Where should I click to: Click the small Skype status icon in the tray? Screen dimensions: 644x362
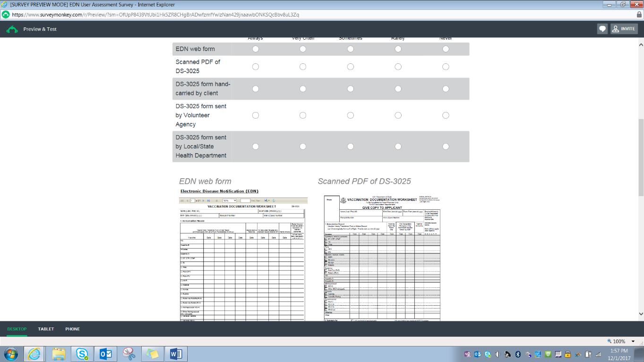(488, 354)
